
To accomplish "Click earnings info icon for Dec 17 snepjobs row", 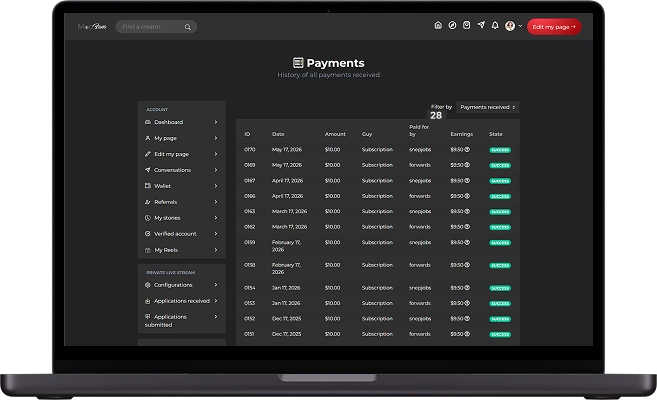I will pos(467,318).
